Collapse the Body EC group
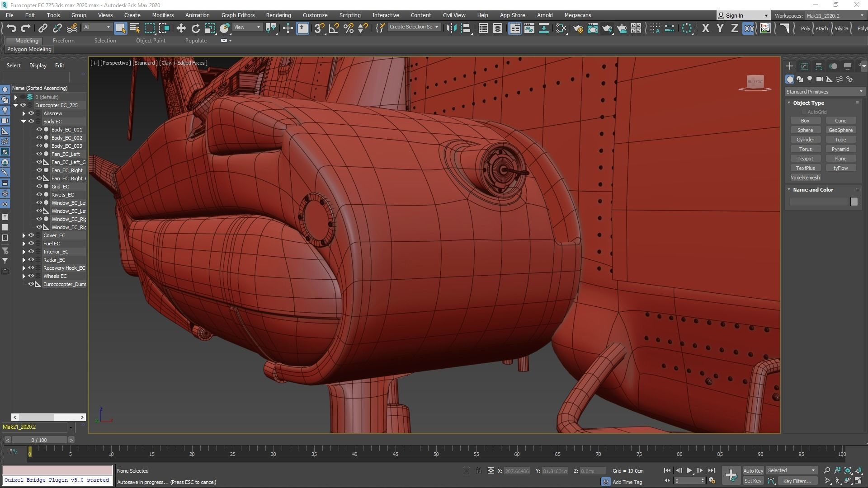 [24, 122]
